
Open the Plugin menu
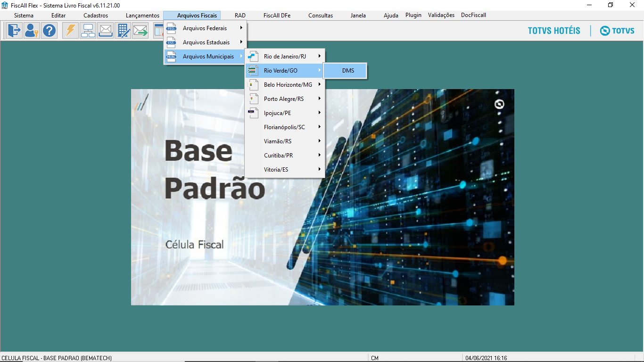tap(413, 15)
